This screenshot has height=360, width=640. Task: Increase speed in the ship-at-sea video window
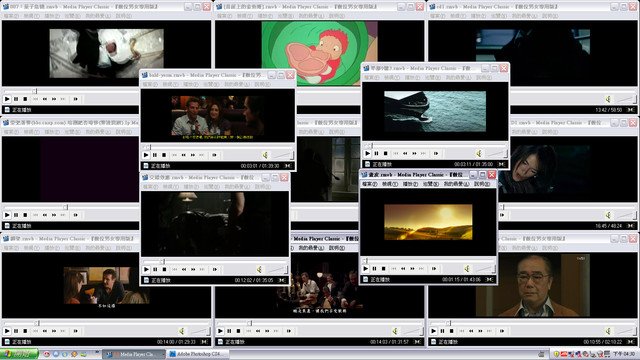(414, 153)
